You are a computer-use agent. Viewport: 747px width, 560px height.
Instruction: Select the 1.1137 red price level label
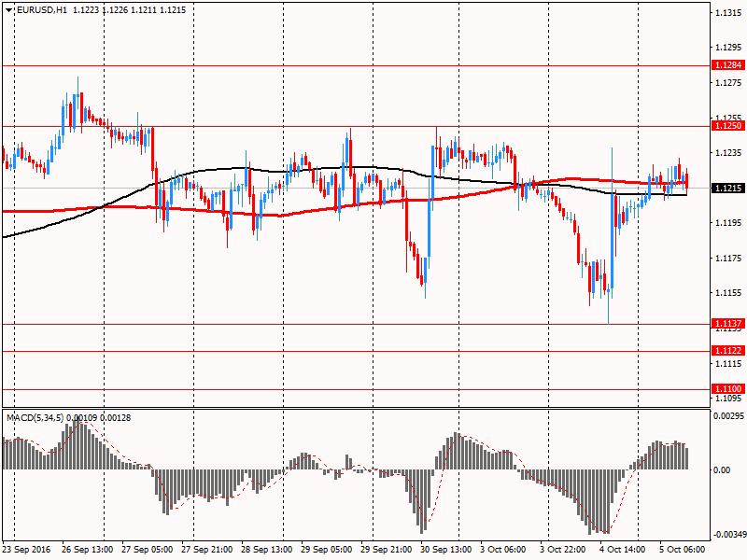pos(728,324)
